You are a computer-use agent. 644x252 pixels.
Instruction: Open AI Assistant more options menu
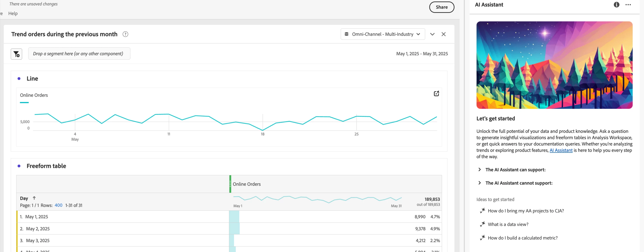(x=628, y=5)
